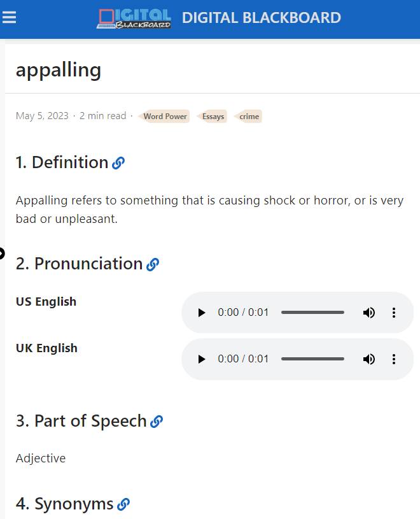The width and height of the screenshot is (420, 519).
Task: Copy anchor link beside Pronunciation heading
Action: coord(153,264)
